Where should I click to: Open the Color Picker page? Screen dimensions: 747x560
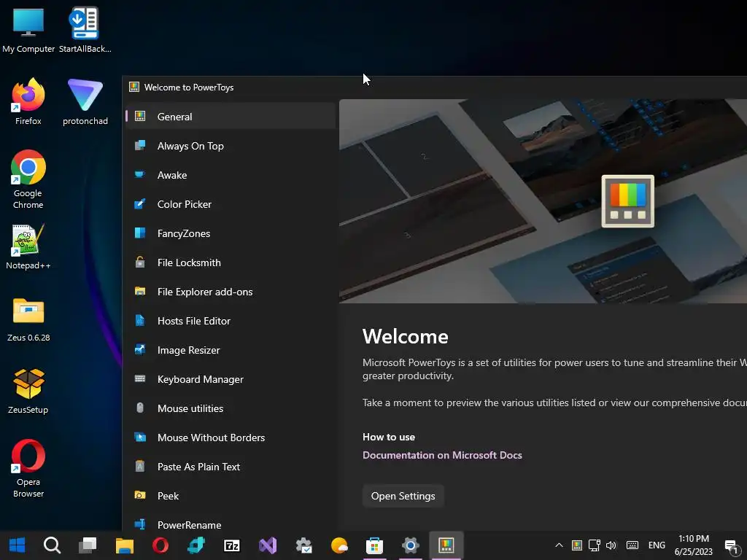pyautogui.click(x=231, y=204)
